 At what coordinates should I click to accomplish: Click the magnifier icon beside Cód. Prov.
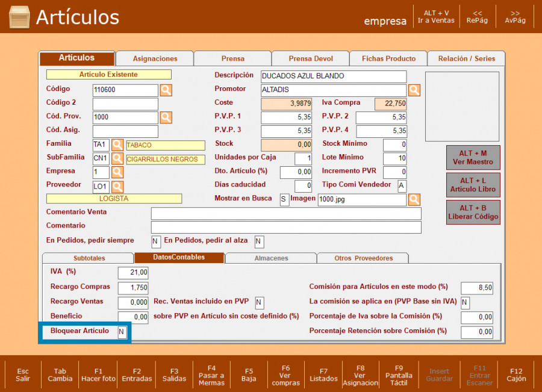[166, 117]
